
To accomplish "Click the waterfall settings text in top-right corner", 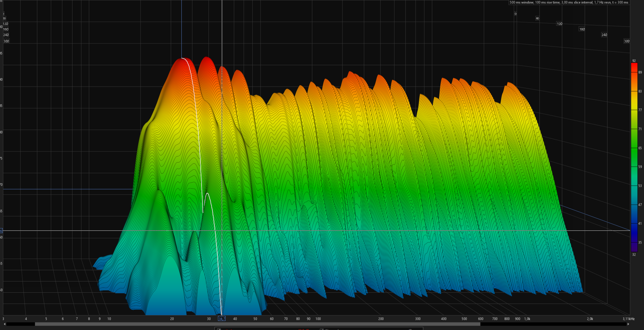I will [x=569, y=2].
